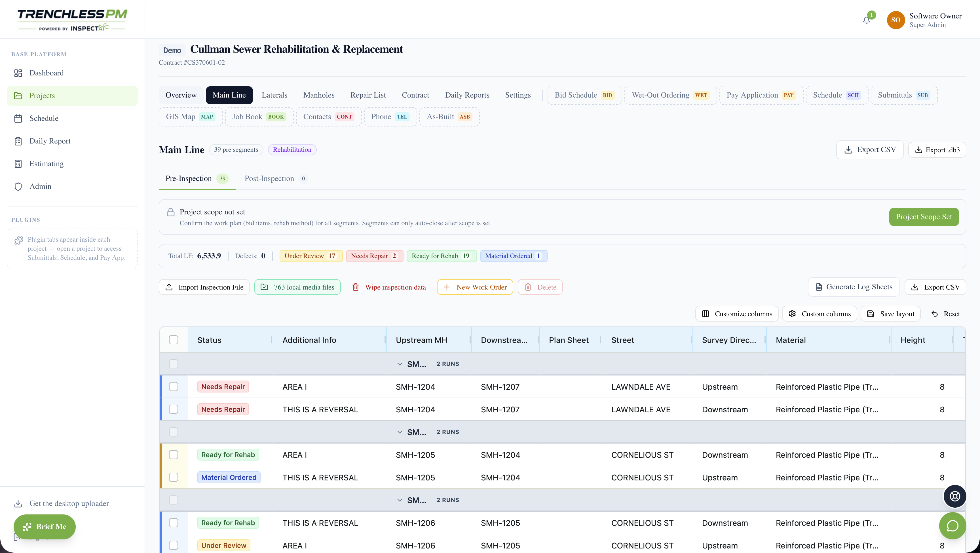Open the notifications bell icon

click(866, 20)
